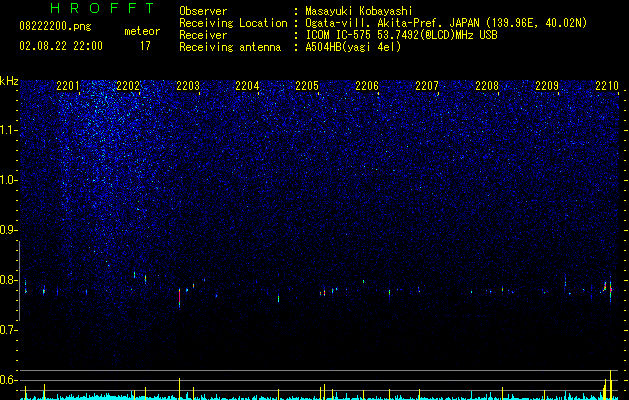This screenshot has height=400, width=629.
Task: Click the 1.1 kHz axis label
Action: (x=8, y=130)
